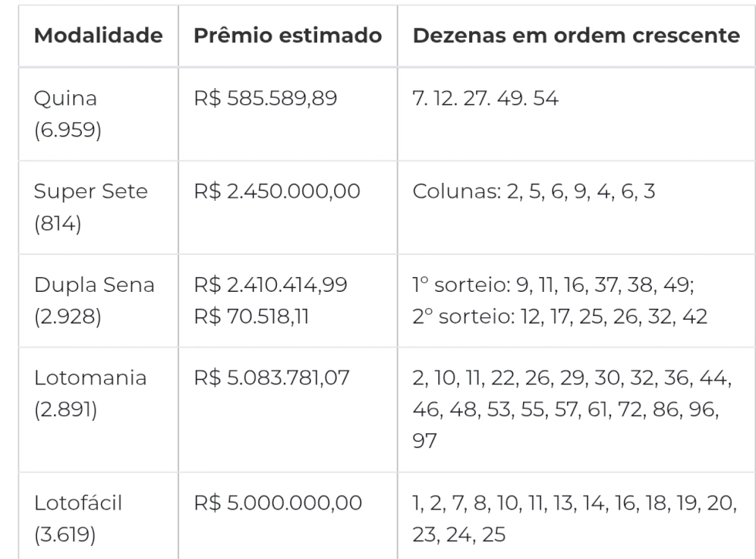The image size is (756, 559).
Task: Click the R$ 5.083.781,07 prize value
Action: click(271, 380)
